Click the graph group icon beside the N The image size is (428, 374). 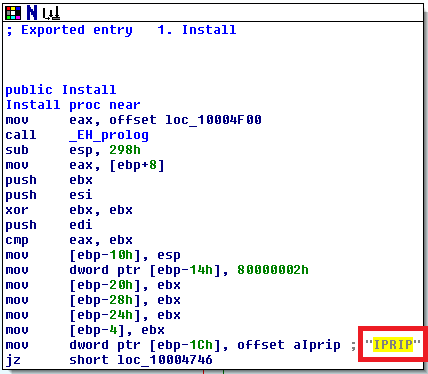click(51, 14)
